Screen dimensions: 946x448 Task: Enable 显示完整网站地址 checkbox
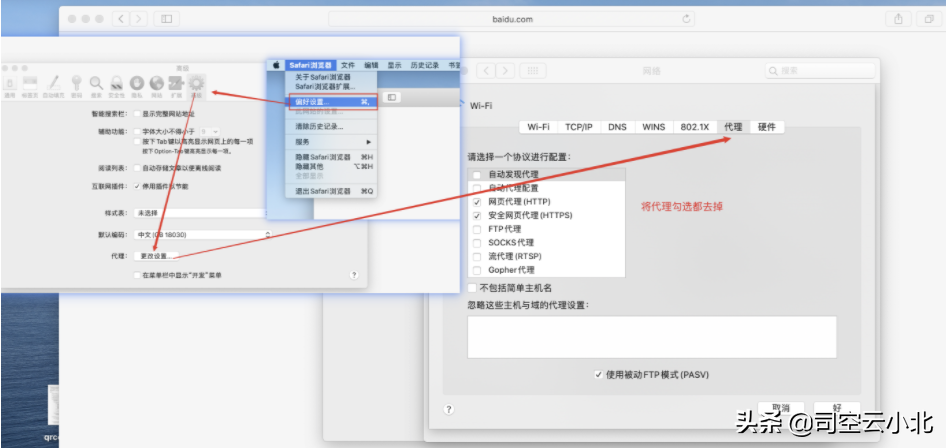137,113
